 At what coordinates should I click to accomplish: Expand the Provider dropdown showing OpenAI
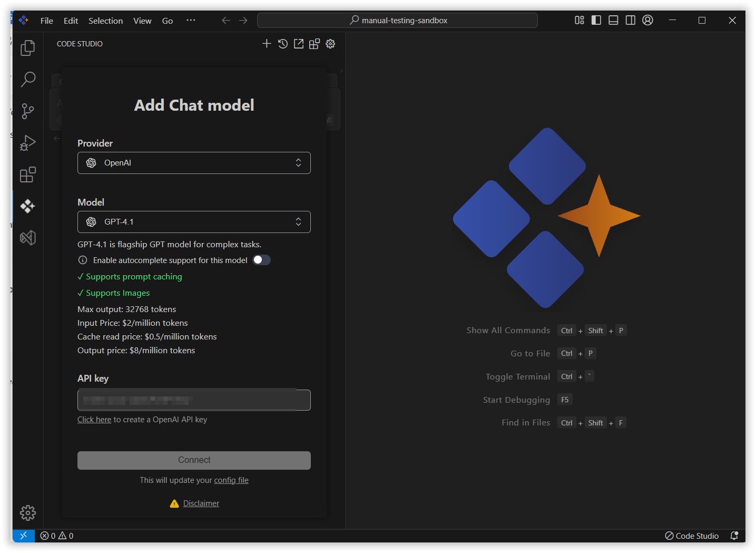[194, 163]
